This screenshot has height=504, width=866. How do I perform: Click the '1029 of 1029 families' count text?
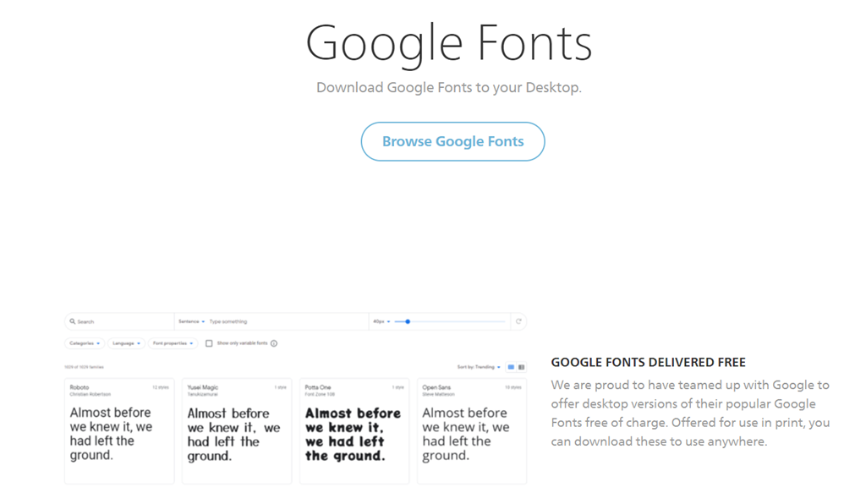84,367
